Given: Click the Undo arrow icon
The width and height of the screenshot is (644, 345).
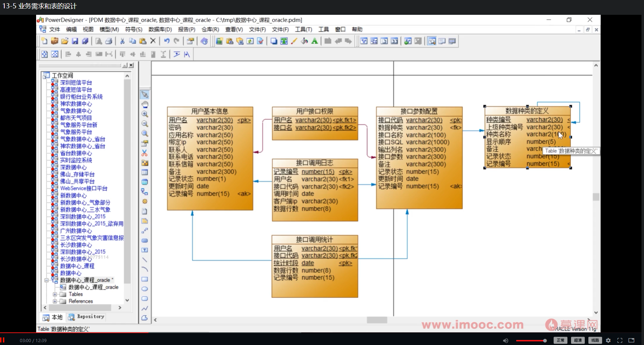Looking at the screenshot, I should 167,41.
